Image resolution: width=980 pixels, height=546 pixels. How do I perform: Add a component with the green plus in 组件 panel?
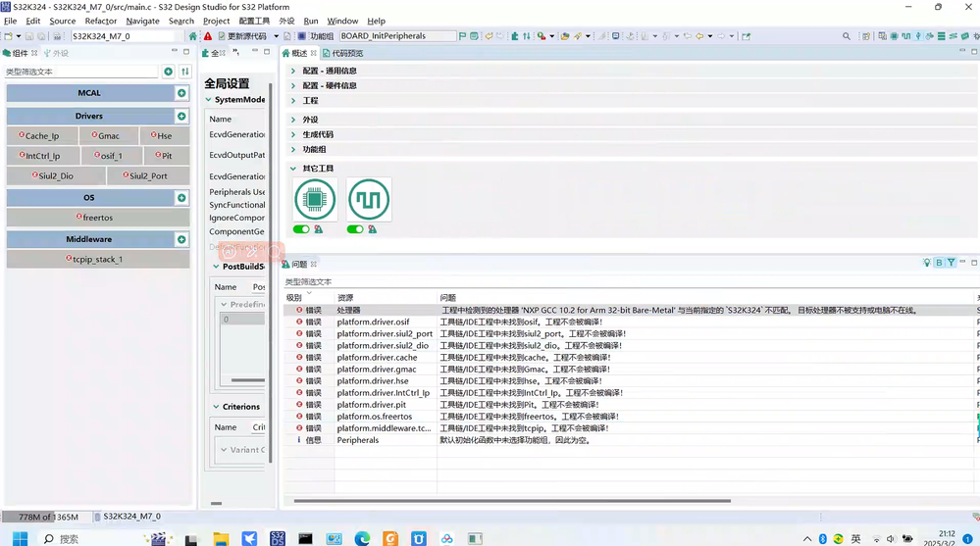pos(168,72)
